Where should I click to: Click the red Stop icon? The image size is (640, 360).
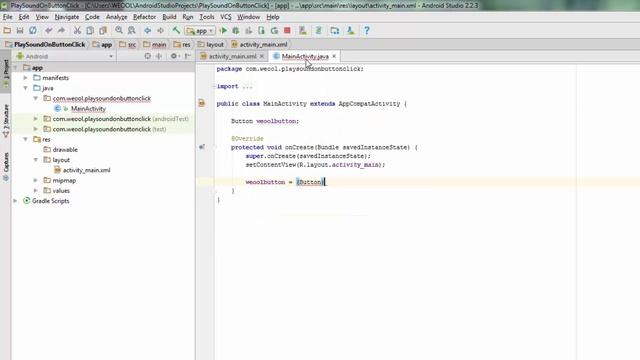[x=287, y=31]
